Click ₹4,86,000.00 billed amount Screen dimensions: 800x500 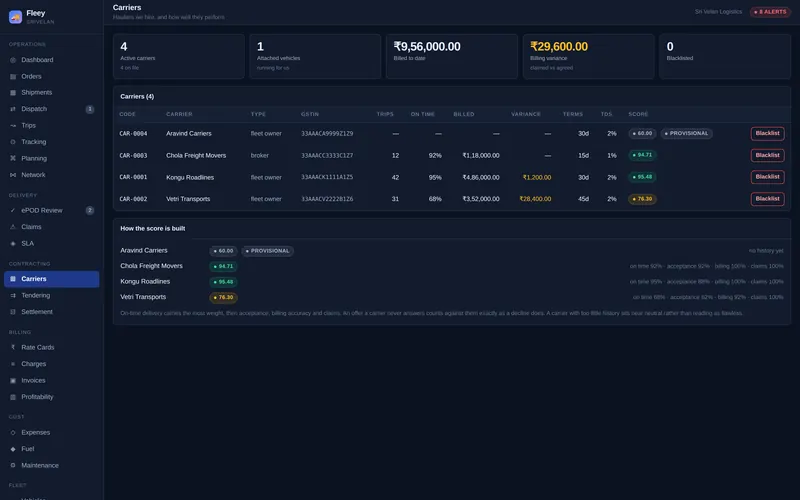click(x=481, y=178)
